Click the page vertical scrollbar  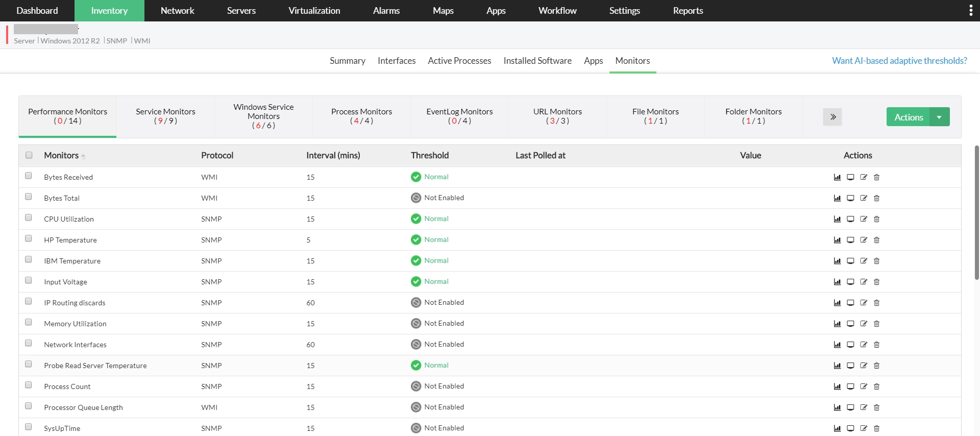point(977,212)
